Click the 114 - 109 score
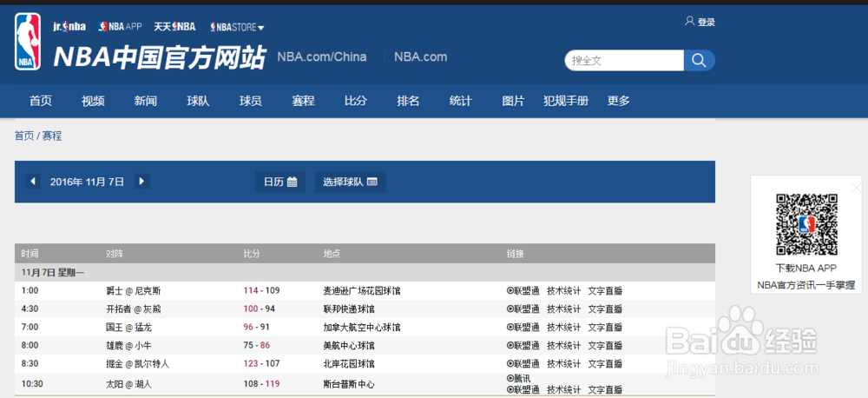868x398 pixels. pos(261,290)
